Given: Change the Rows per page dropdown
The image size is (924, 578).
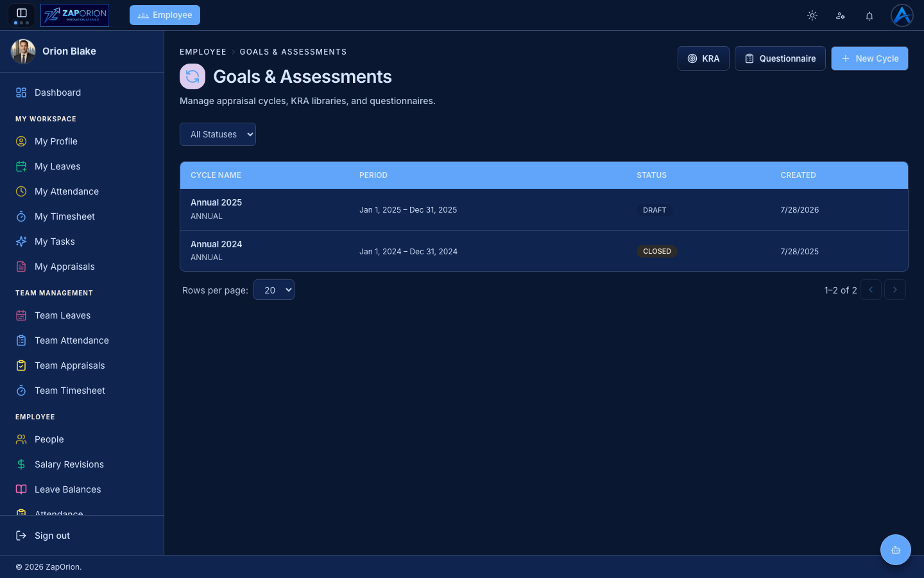Looking at the screenshot, I should point(274,290).
